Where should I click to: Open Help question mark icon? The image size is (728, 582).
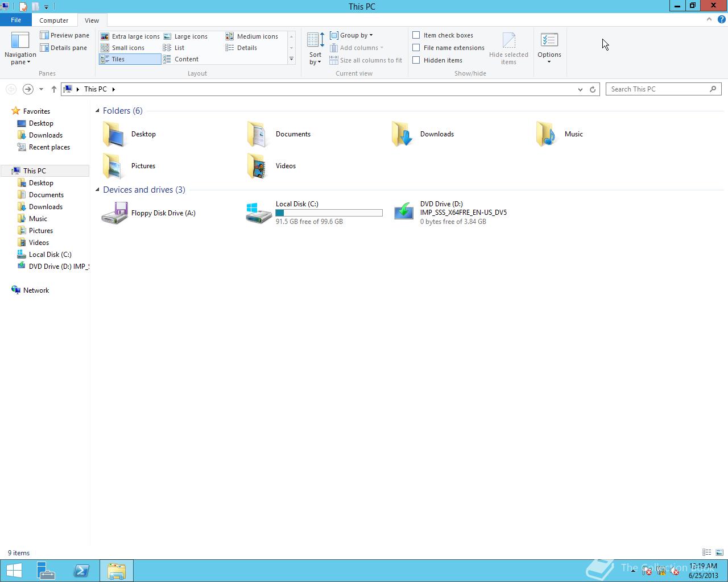[x=722, y=19]
